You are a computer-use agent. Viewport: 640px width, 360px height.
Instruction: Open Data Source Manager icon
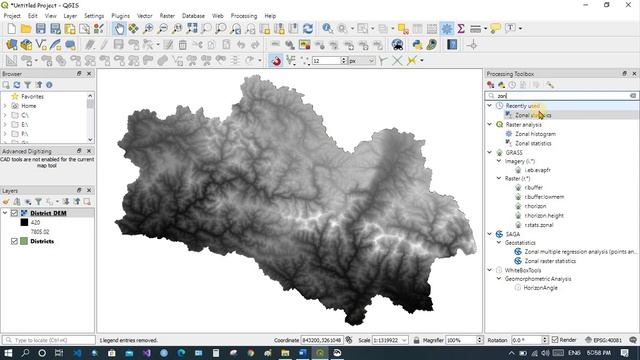point(11,44)
